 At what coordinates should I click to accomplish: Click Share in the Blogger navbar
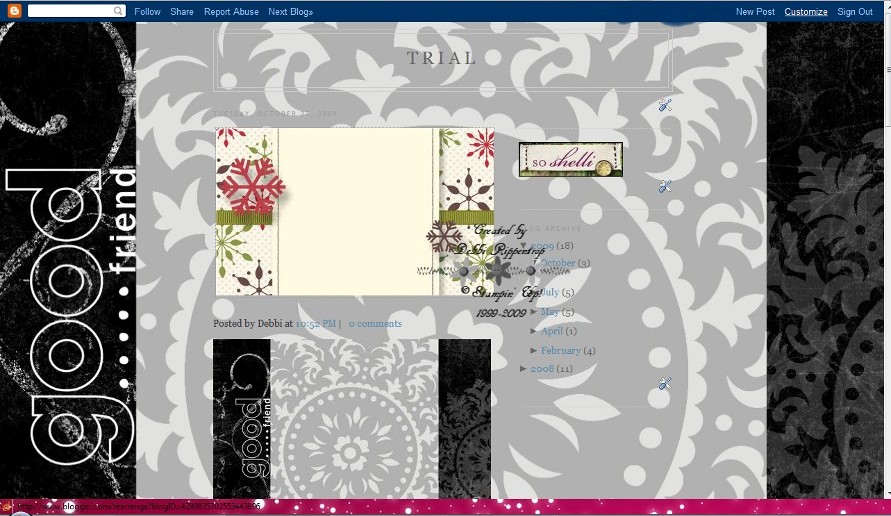point(182,11)
